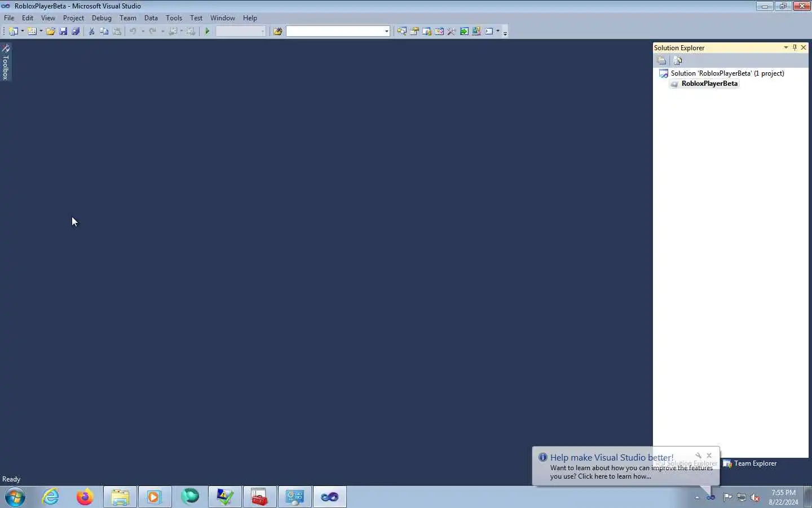Open the Team menu
The height and width of the screenshot is (508, 812).
(128, 18)
